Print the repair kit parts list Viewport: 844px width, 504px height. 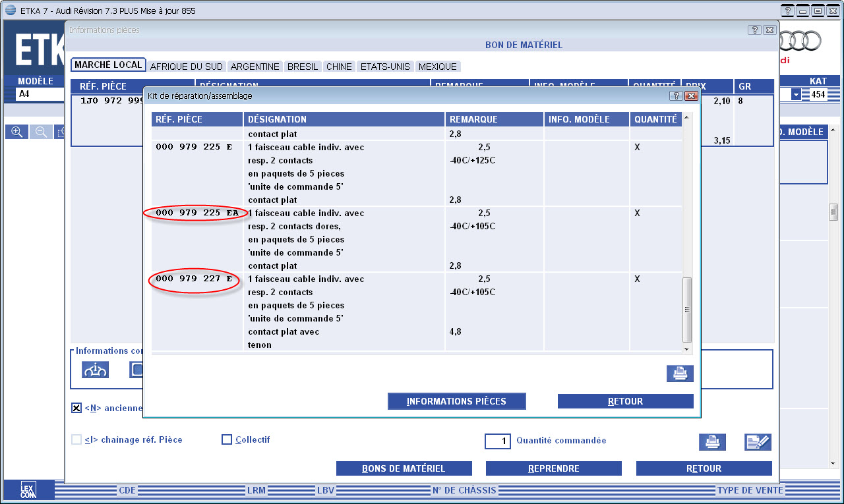[679, 374]
